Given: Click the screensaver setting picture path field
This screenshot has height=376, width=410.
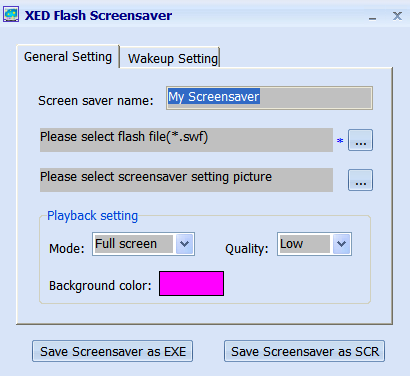Looking at the screenshot, I should pyautogui.click(x=186, y=180).
